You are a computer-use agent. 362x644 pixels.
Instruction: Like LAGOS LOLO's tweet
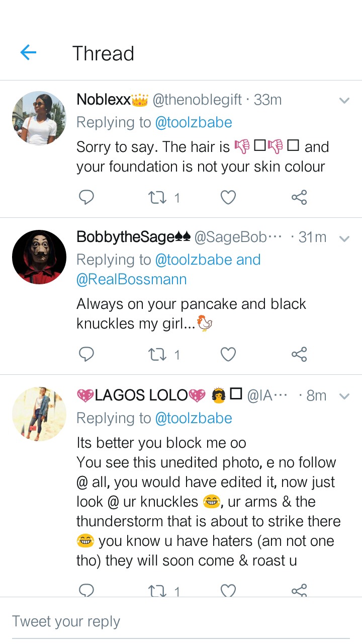click(228, 591)
